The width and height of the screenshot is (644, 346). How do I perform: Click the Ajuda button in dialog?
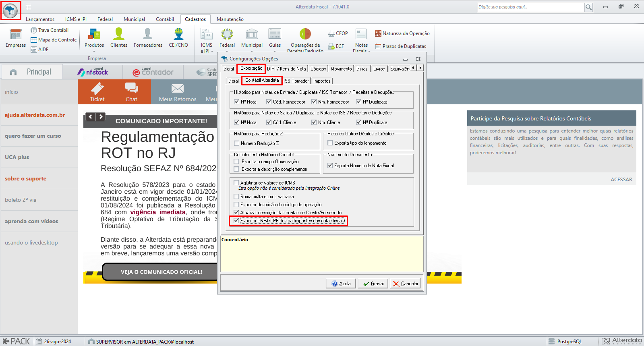point(341,284)
